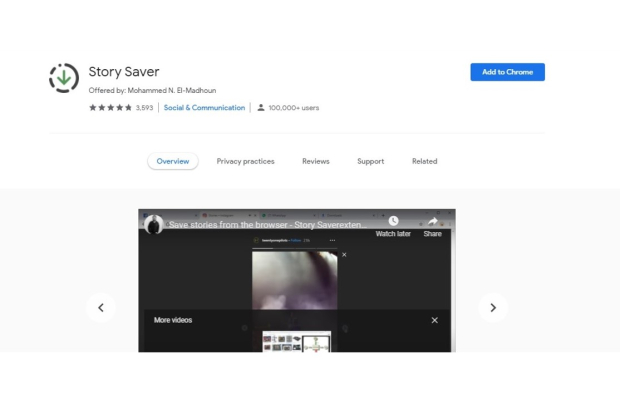Go to the Support tab
The height and width of the screenshot is (413, 620).
370,161
